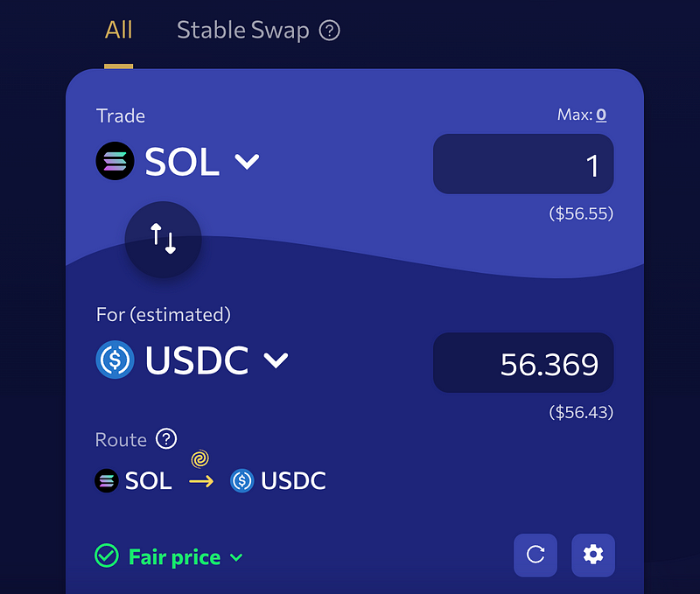Screen dimensions: 700x594
Task: Expand the Fair price details chevron
Action: tap(236, 557)
